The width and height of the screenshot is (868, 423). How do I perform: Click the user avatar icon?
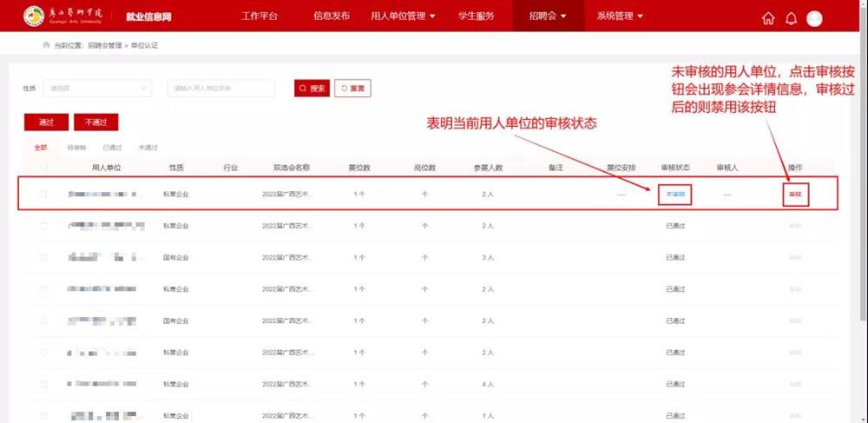tap(814, 18)
